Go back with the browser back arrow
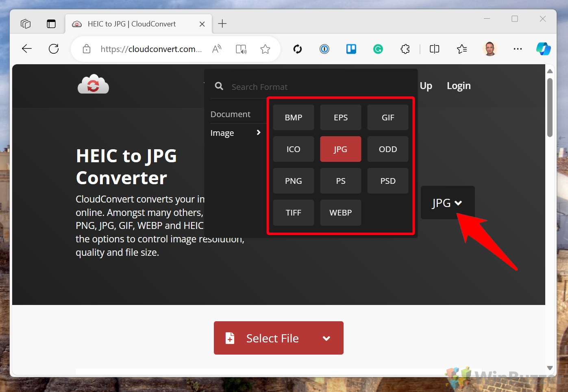This screenshot has width=568, height=392. click(27, 49)
